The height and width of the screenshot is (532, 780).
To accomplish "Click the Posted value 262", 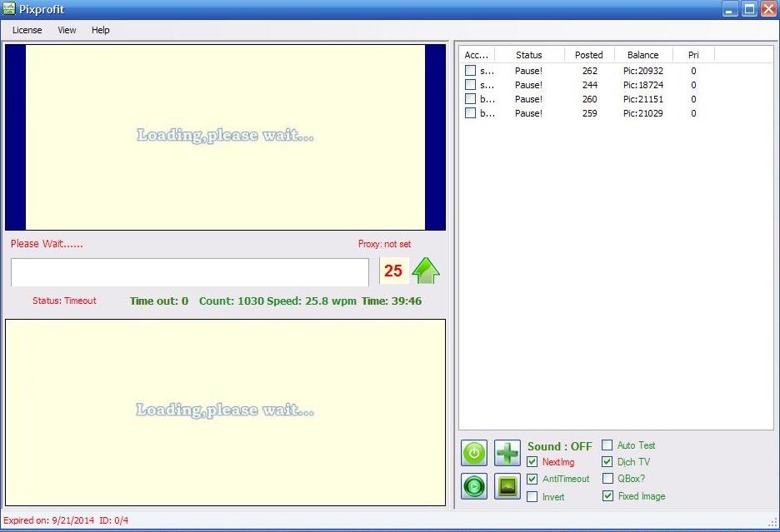I will [x=590, y=71].
